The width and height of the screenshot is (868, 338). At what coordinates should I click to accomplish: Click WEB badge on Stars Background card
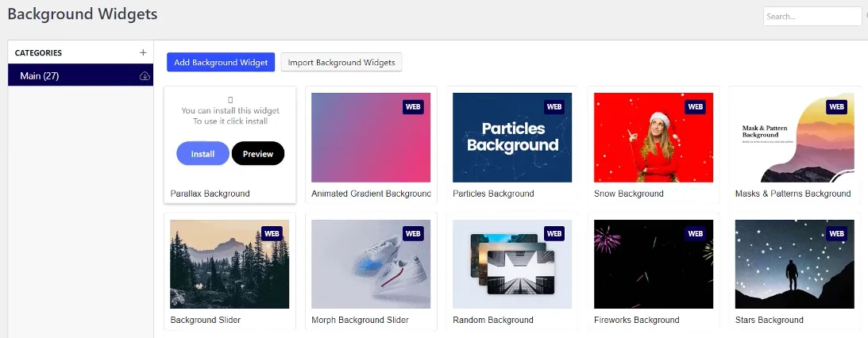click(837, 233)
